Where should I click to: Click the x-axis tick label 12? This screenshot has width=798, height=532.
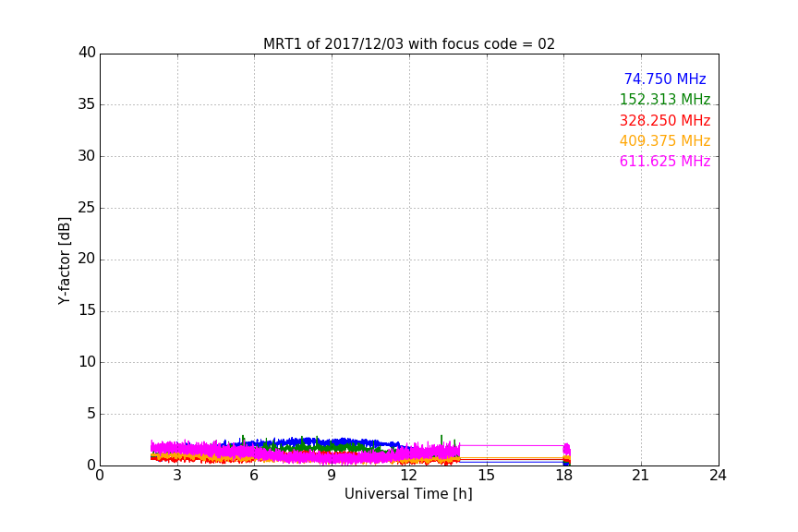click(x=408, y=476)
